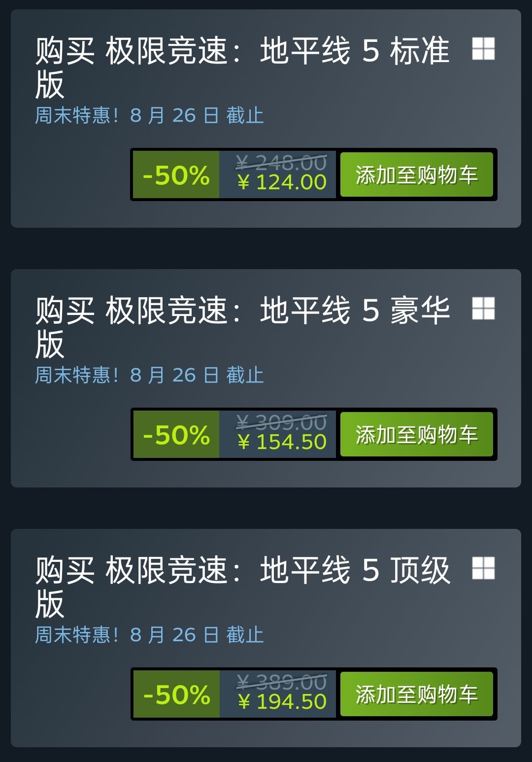Select the -50% badge on 豪华版

[x=176, y=435]
